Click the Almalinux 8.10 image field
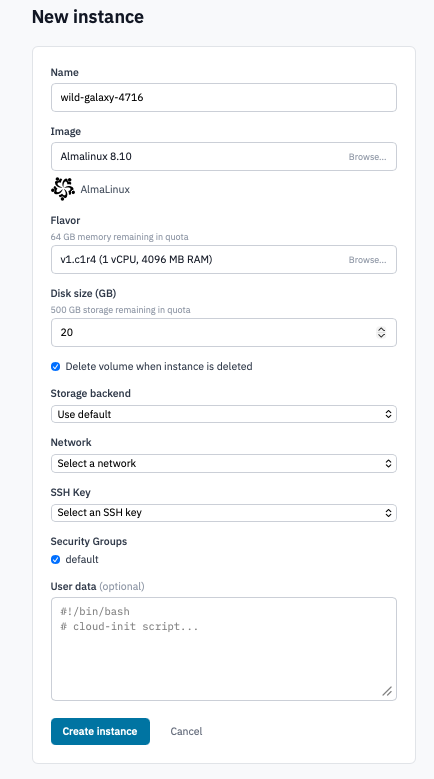This screenshot has height=779, width=434. (223, 156)
